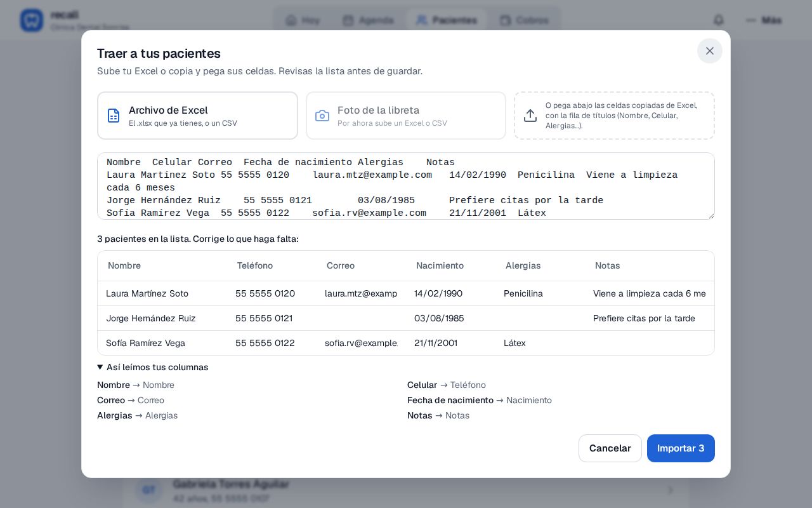The height and width of the screenshot is (508, 812).
Task: Click phone cell 55 5555 0120
Action: (272, 293)
